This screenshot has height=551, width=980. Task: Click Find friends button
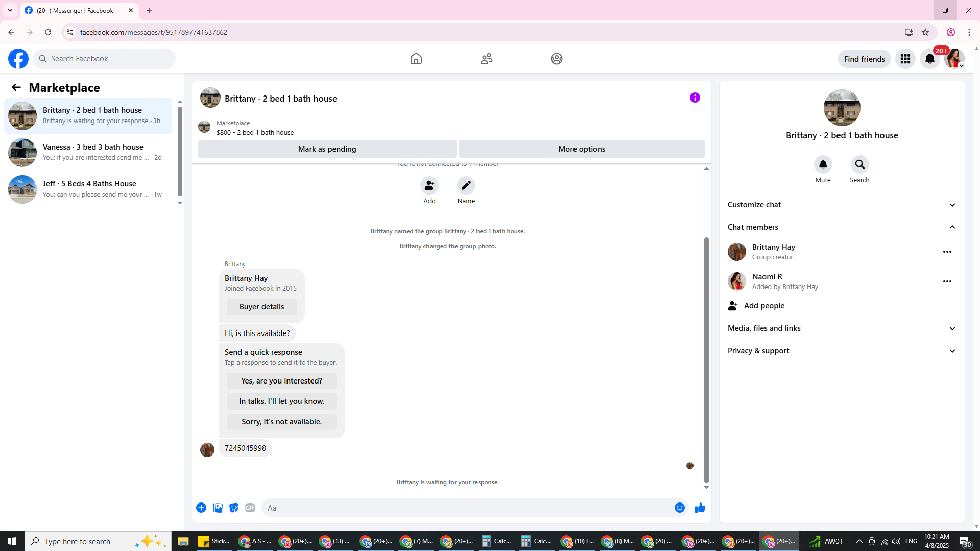[864, 59]
